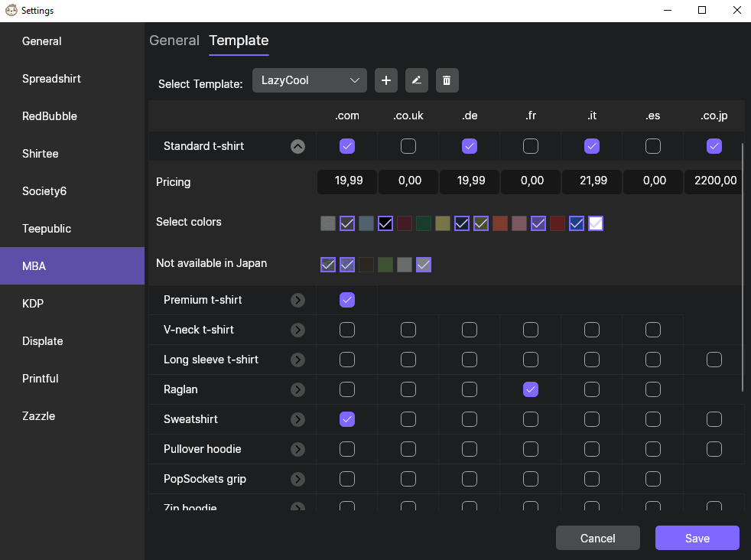751x560 pixels.
Task: Uncheck Premium t-shirt for .com
Action: tap(347, 300)
